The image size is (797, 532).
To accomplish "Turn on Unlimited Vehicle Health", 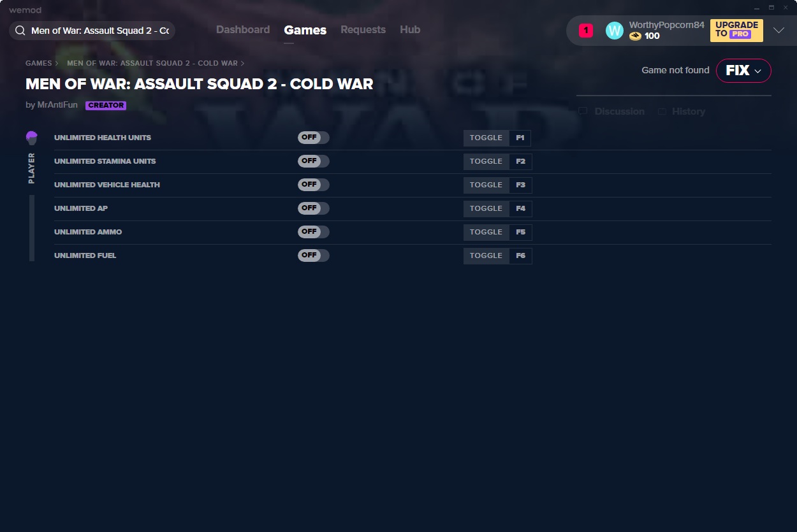I will click(314, 185).
